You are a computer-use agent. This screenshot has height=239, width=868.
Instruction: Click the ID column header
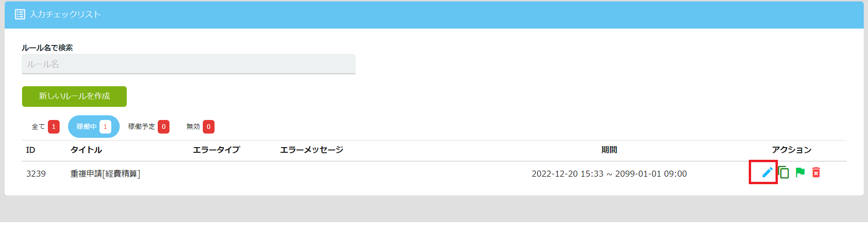(31, 150)
